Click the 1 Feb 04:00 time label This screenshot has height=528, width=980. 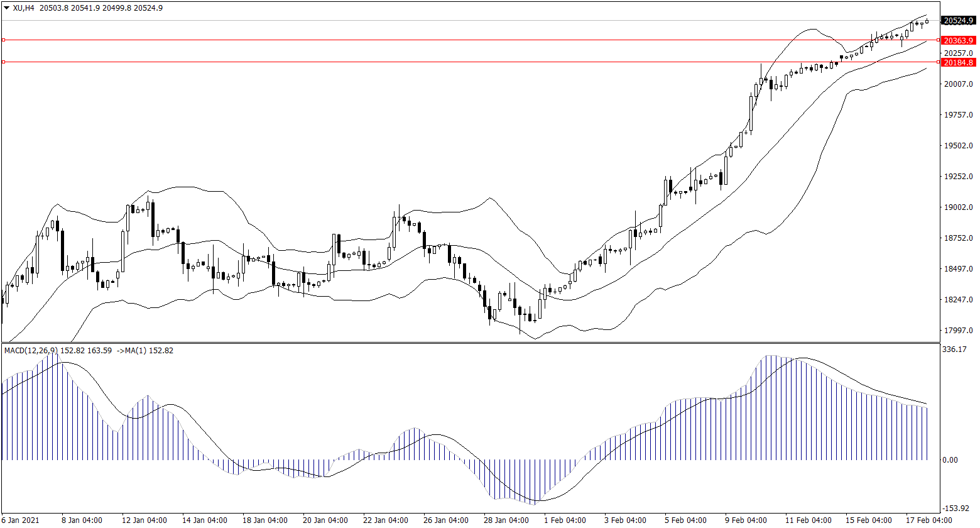[565, 520]
